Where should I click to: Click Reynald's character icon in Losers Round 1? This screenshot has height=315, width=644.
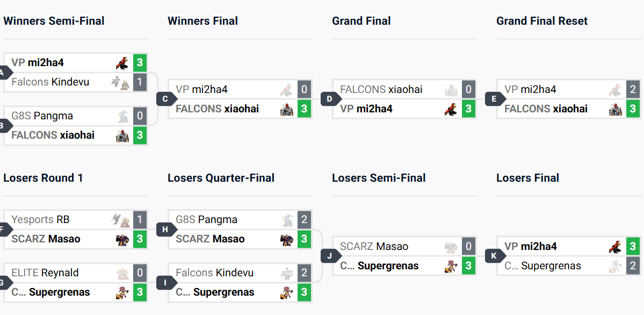(123, 273)
